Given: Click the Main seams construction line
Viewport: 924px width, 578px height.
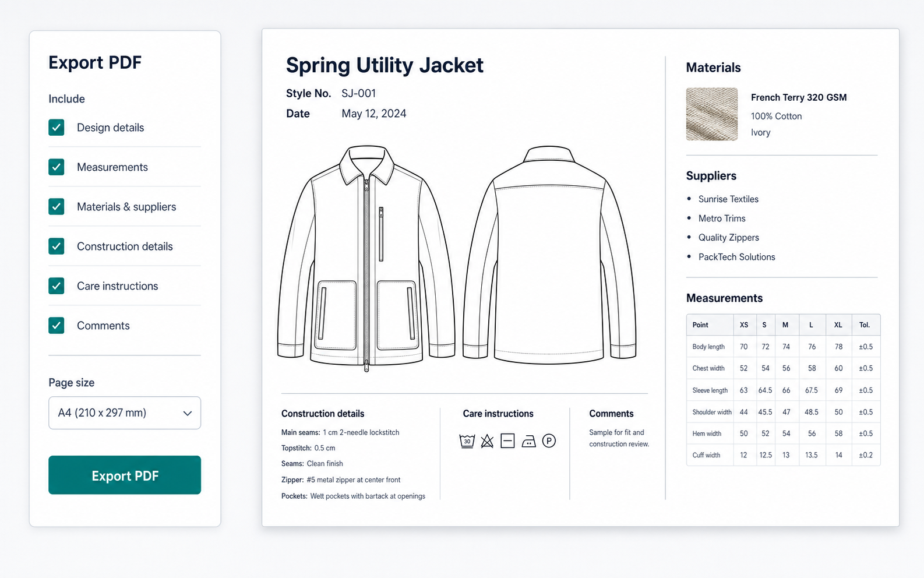Looking at the screenshot, I should [340, 432].
